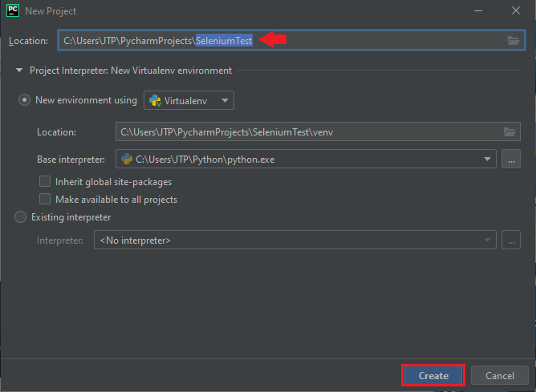536x392 pixels.
Task: Click the Project Interpreter heading text
Action: tap(131, 71)
